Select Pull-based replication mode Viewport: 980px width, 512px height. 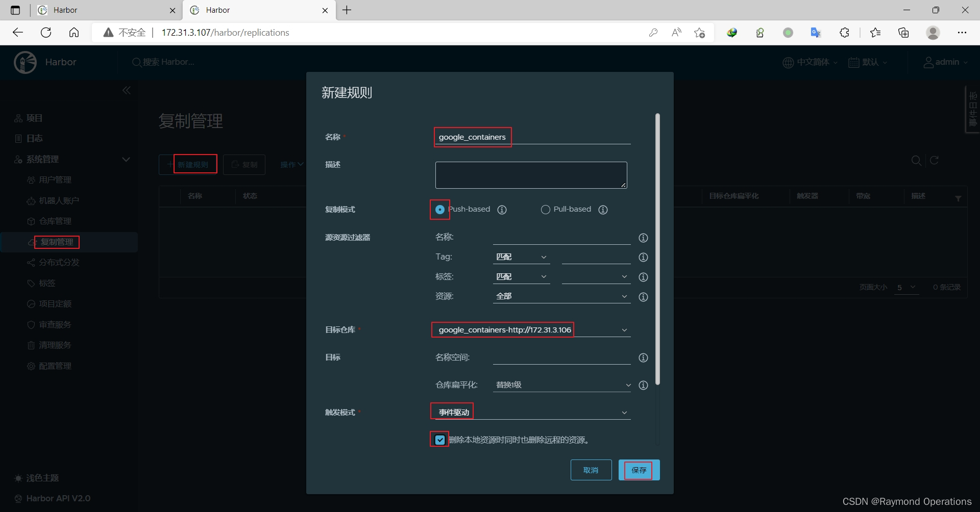pyautogui.click(x=545, y=210)
